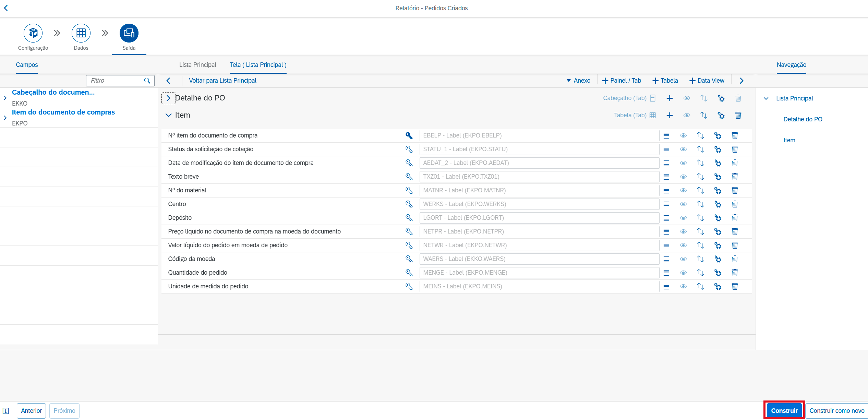The height and width of the screenshot is (419, 868).
Task: Click the info icon beside Anterior
Action: pyautogui.click(x=6, y=411)
